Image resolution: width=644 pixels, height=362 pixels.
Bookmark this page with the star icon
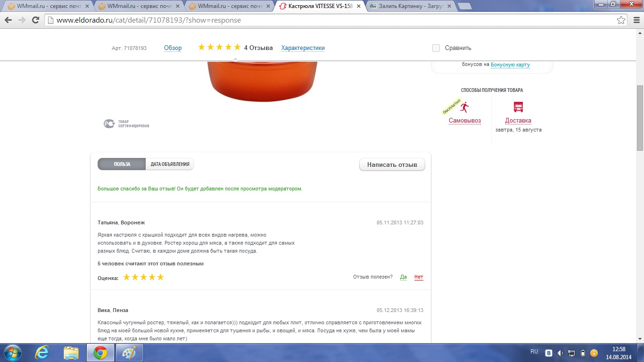(621, 20)
